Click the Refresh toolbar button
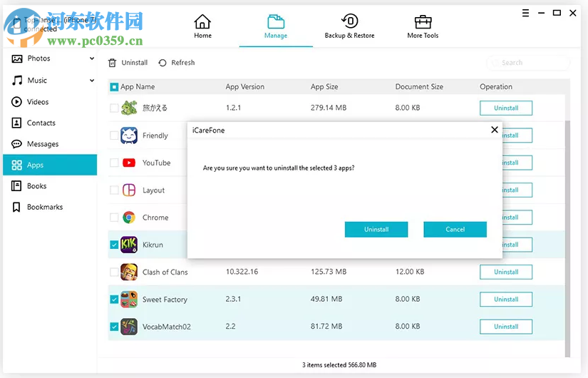Image resolution: width=588 pixels, height=378 pixels. 177,63
